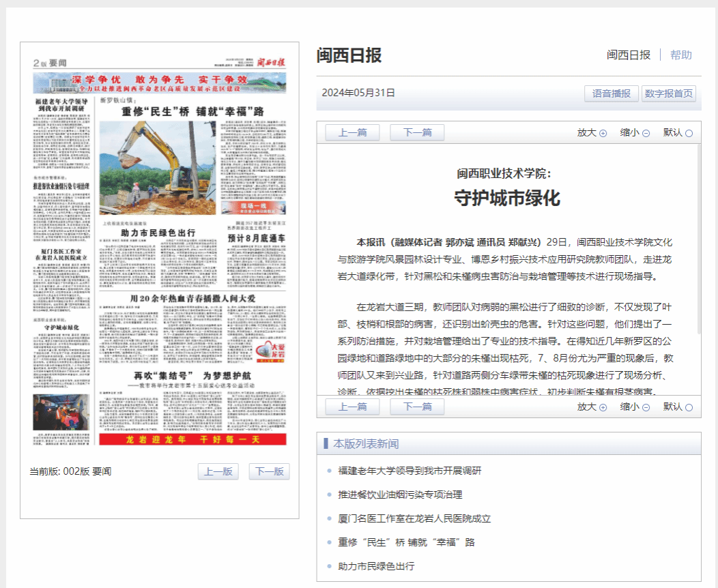Screen dimensions: 718x588
Task: Click the top 上一篇 previous article button
Action: coord(352,132)
